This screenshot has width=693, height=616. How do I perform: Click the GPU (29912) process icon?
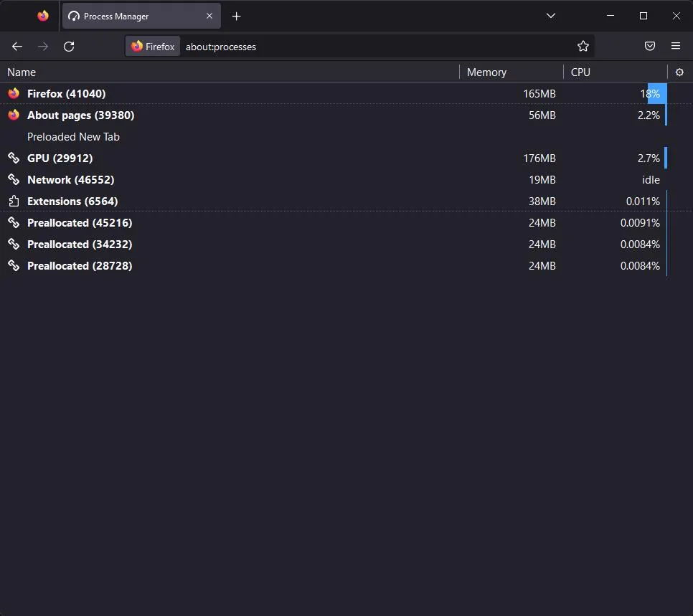click(14, 158)
